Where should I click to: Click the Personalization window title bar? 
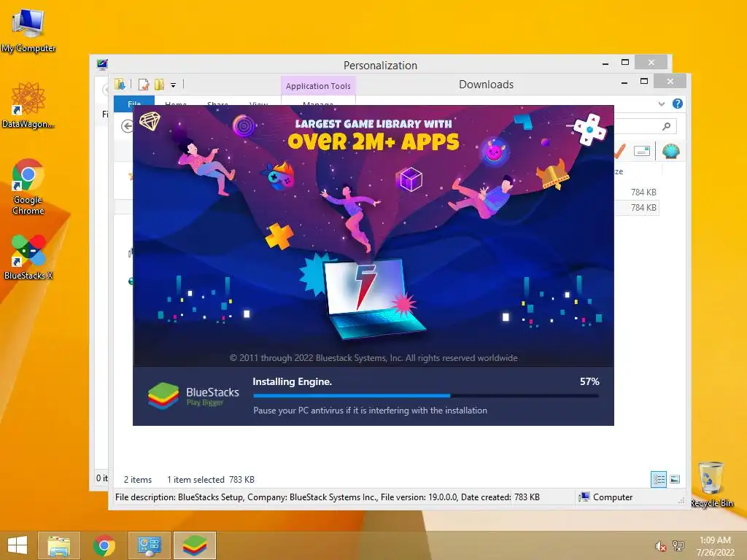click(x=380, y=65)
